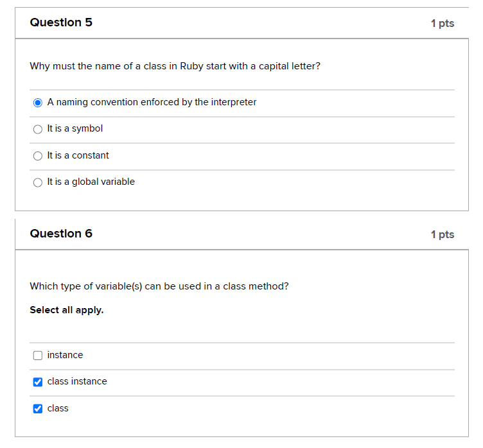Click the 'Select all apply.' instruction
Screen dimensions: 483x448
(67, 310)
